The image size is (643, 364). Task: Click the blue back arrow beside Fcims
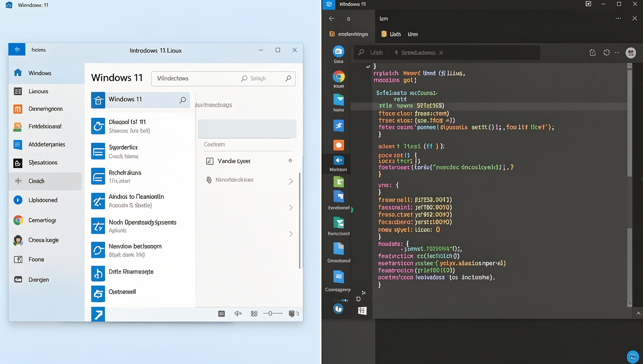tap(17, 49)
